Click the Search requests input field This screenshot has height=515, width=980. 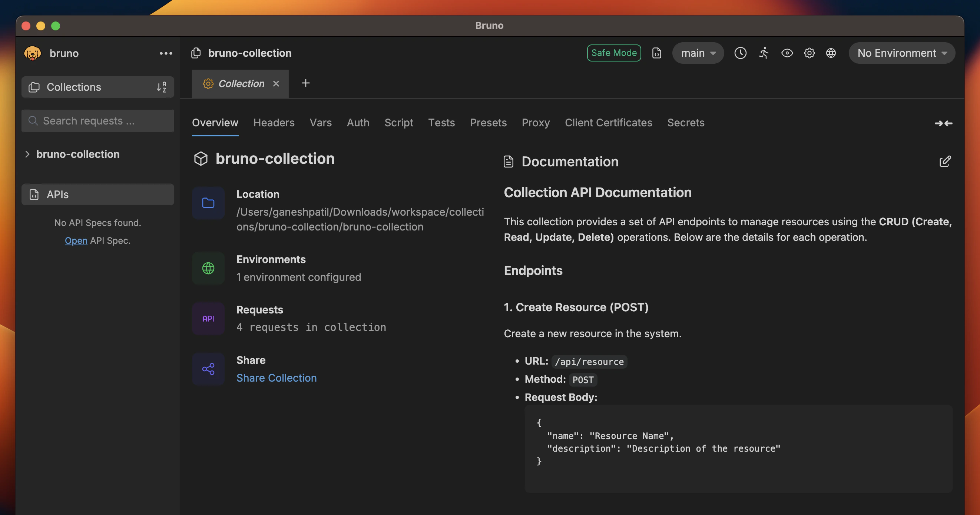pos(98,121)
